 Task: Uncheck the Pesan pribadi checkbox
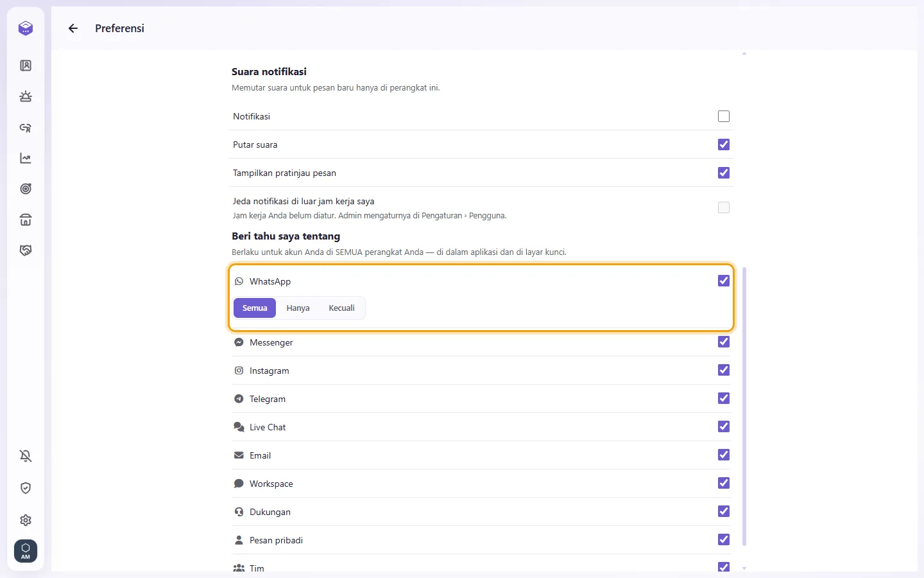click(x=724, y=539)
